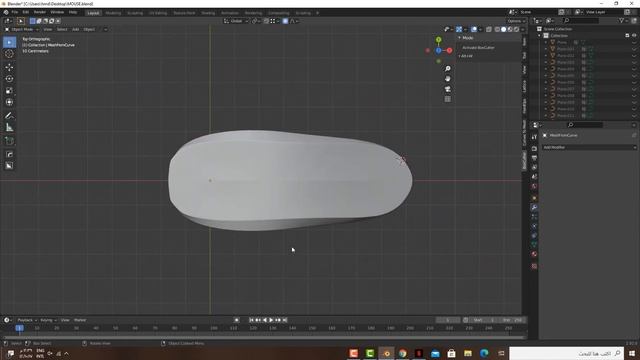This screenshot has height=360, width=640.
Task: Open the Add Modifier dropdown
Action: 589,147
